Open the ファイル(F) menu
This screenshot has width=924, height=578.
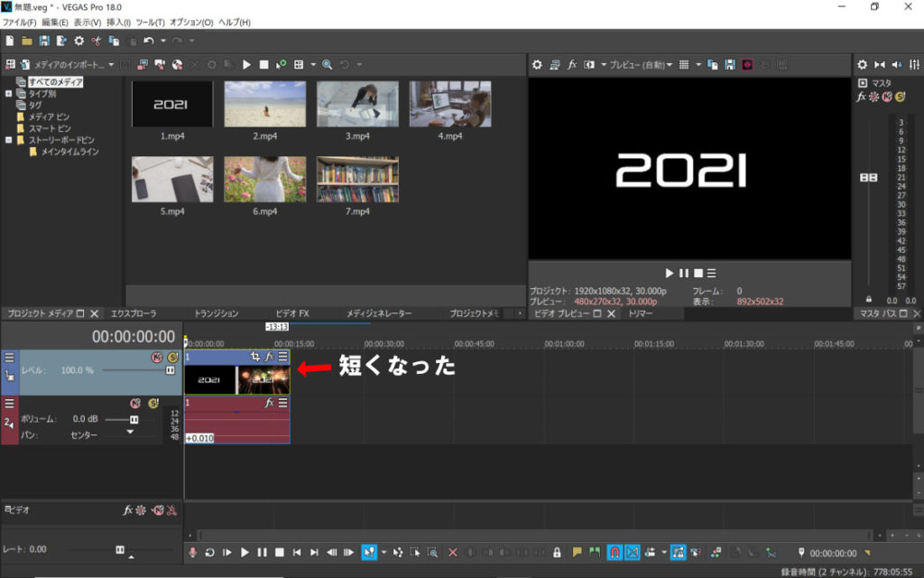(x=20, y=22)
